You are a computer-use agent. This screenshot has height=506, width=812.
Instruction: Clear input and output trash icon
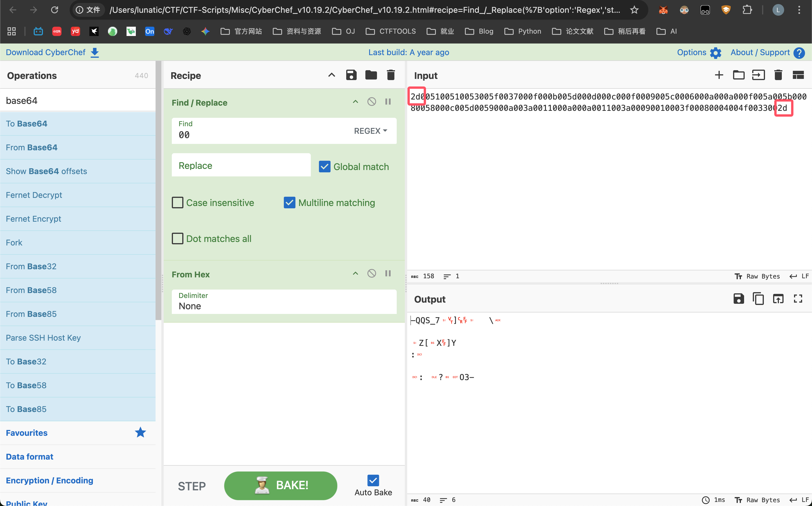click(778, 75)
